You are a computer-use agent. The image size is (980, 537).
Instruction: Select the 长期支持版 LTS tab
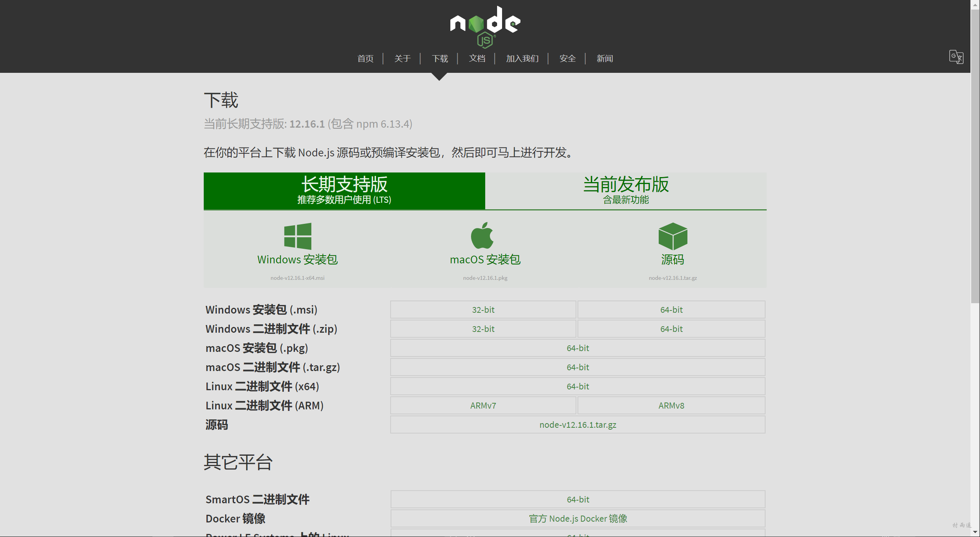tap(344, 190)
